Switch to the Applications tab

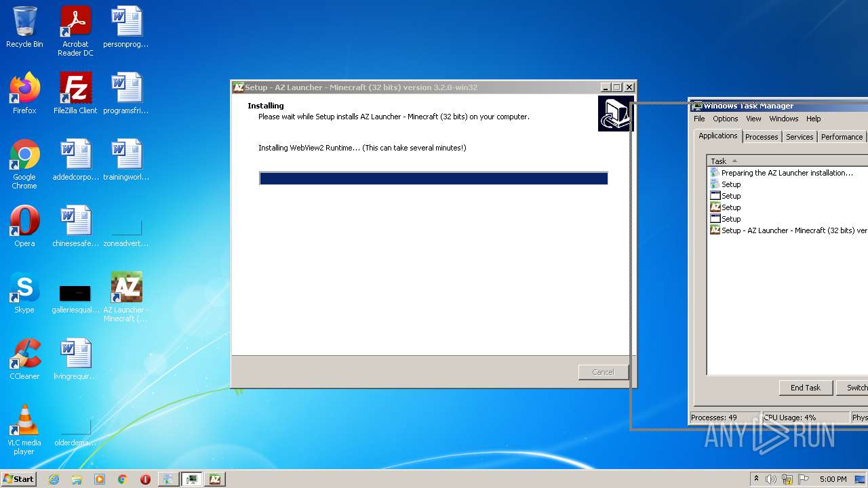coord(717,136)
